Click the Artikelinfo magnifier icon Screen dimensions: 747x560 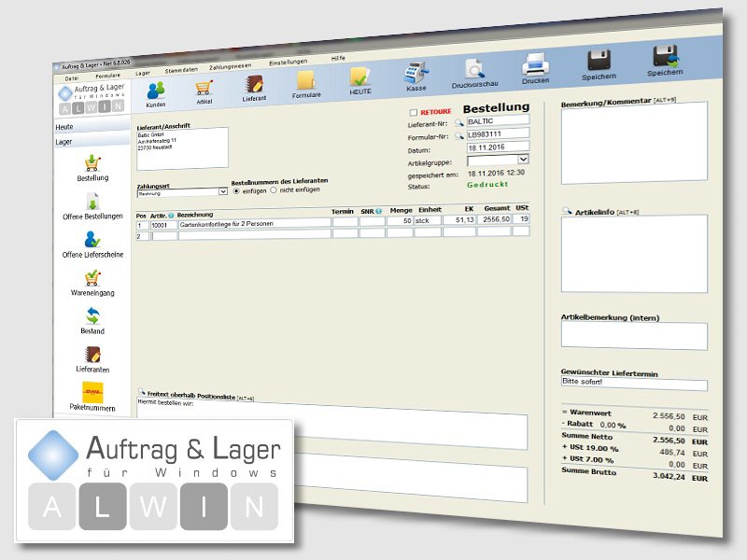[x=567, y=211]
